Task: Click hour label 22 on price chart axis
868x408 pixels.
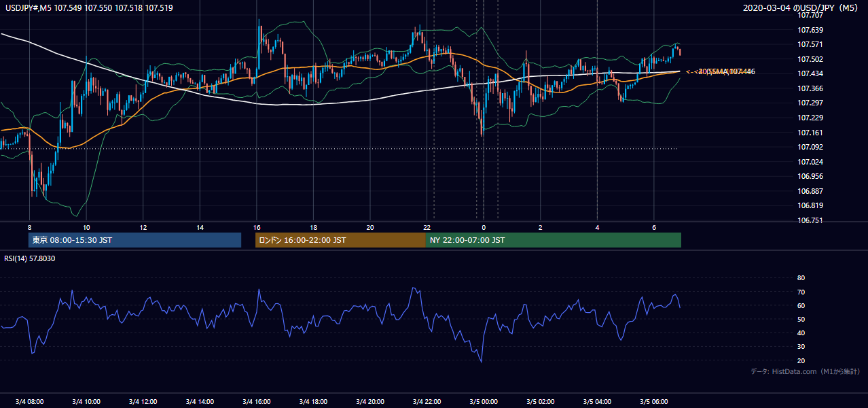Action: (x=427, y=227)
